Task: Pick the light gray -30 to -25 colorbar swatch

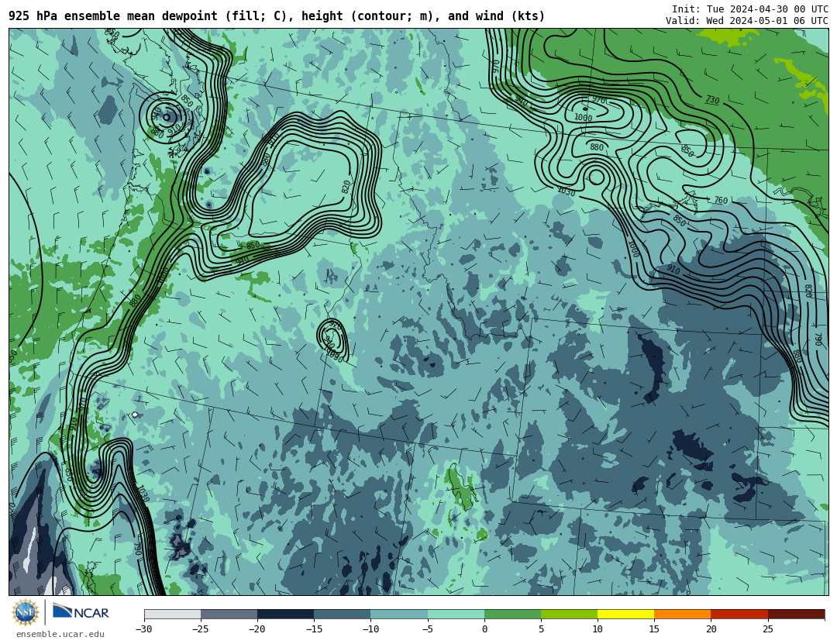Action: click(x=172, y=614)
